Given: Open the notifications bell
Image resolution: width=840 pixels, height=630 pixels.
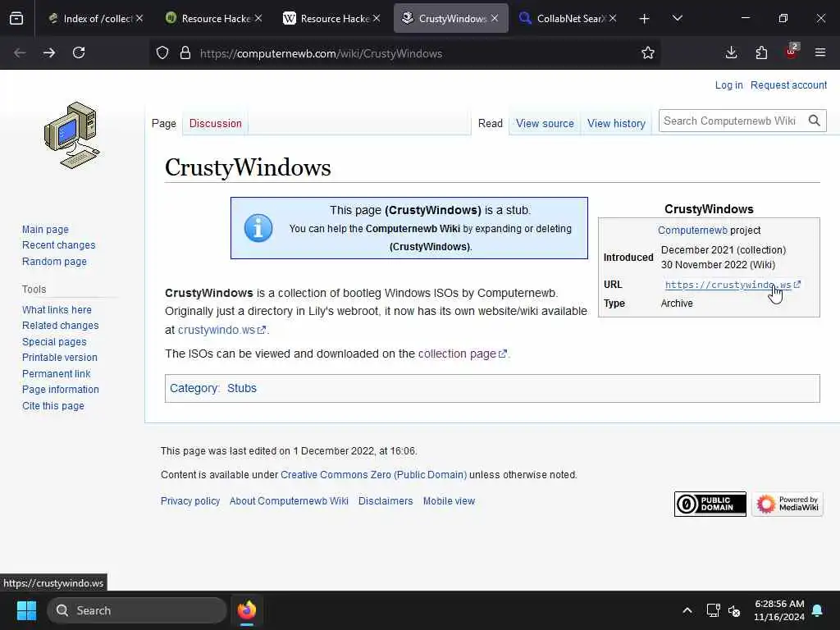Looking at the screenshot, I should 818,610.
